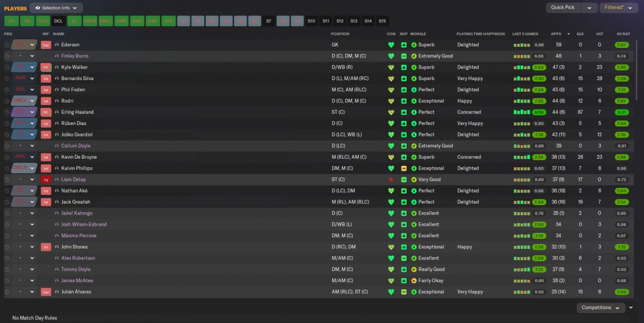The width and height of the screenshot is (644, 323).
Task: Open the position dropdown for James McAtee
Action: point(32,281)
